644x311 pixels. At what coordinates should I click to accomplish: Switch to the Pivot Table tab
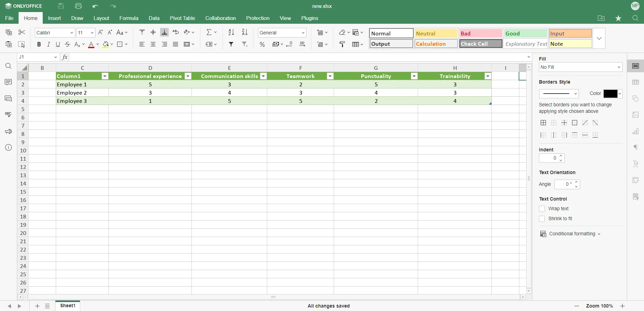[x=183, y=18]
